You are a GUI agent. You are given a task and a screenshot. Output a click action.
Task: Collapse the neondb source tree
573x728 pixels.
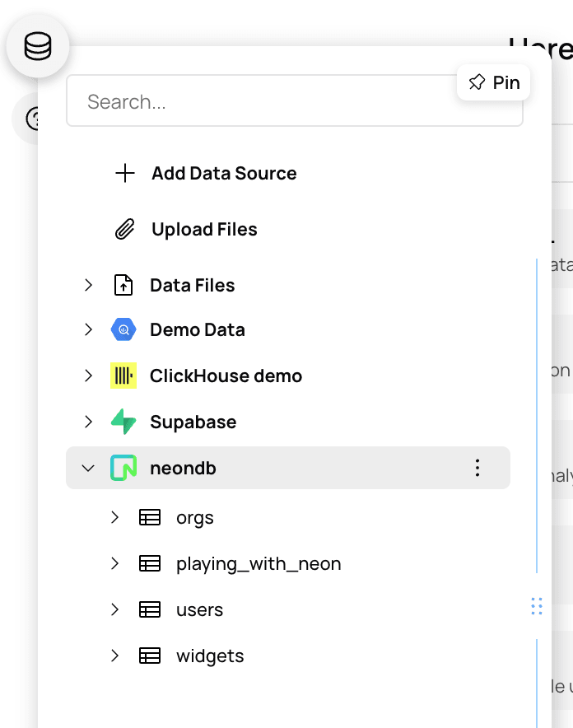pyautogui.click(x=88, y=469)
